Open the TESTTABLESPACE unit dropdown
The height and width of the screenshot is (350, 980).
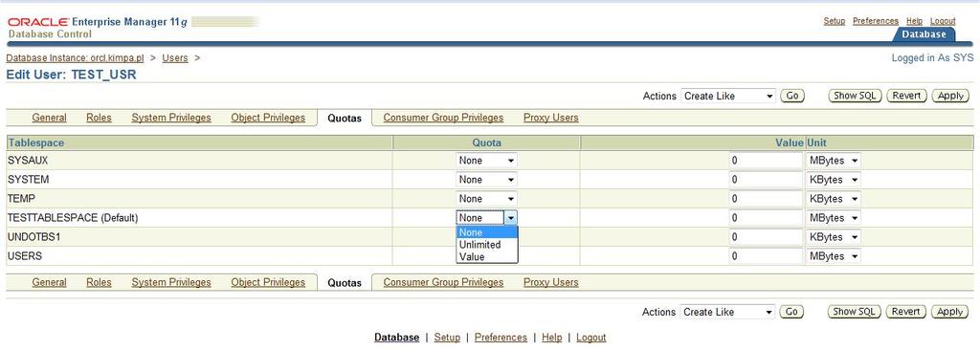click(x=834, y=218)
